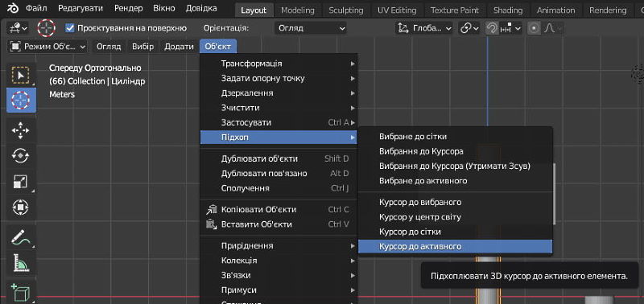Open the Орієнтація Огляд dropdown
Image resolution: width=644 pixels, height=304 pixels.
tap(311, 28)
